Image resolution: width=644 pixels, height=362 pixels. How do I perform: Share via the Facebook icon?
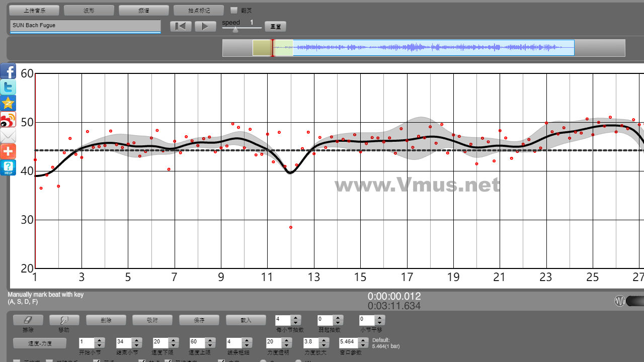point(8,71)
